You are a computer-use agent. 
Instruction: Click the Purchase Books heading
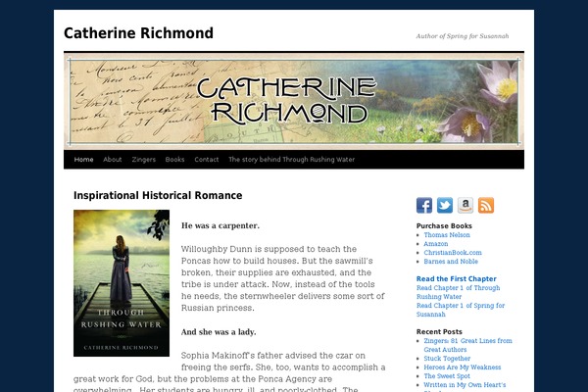coord(444,225)
